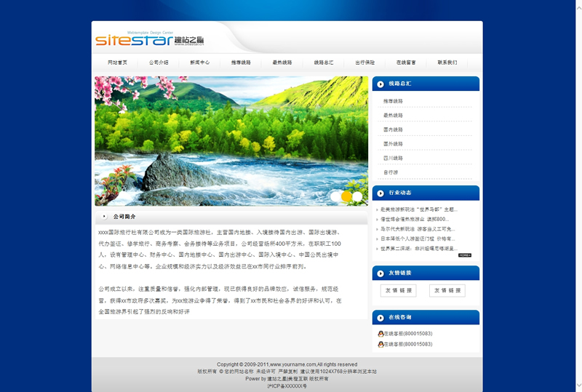Open the news item about 日本降低个人游签证门槛
582x392 pixels.
[x=418, y=239]
